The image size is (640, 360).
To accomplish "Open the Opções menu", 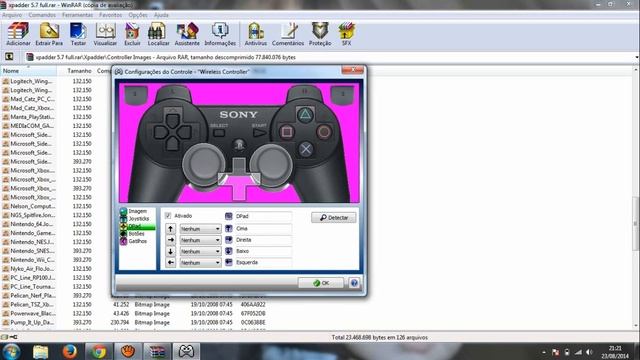I will click(x=138, y=15).
